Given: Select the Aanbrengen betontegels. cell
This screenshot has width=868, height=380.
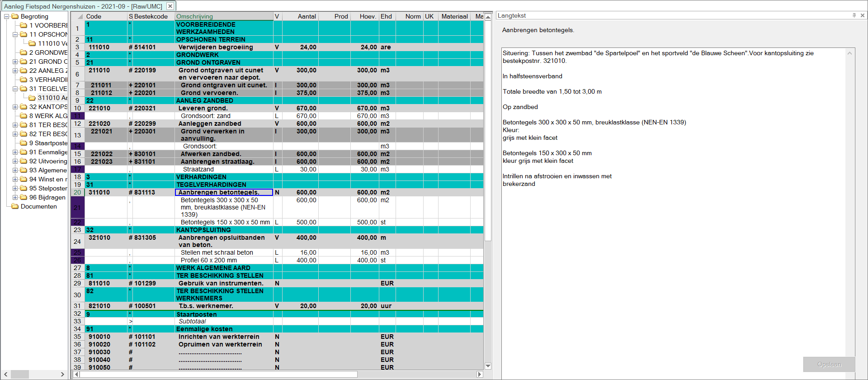Looking at the screenshot, I should pyautogui.click(x=224, y=192).
